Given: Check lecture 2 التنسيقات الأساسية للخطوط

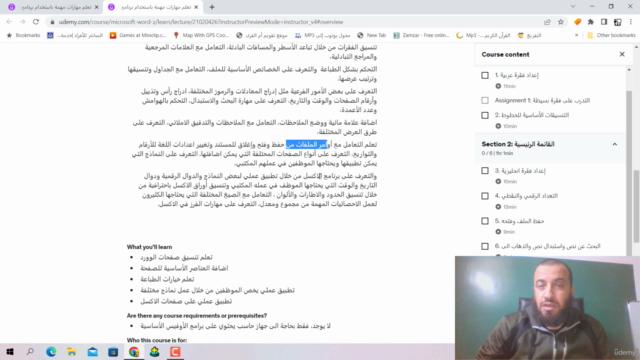Looking at the screenshot, I should pyautogui.click(x=485, y=115).
